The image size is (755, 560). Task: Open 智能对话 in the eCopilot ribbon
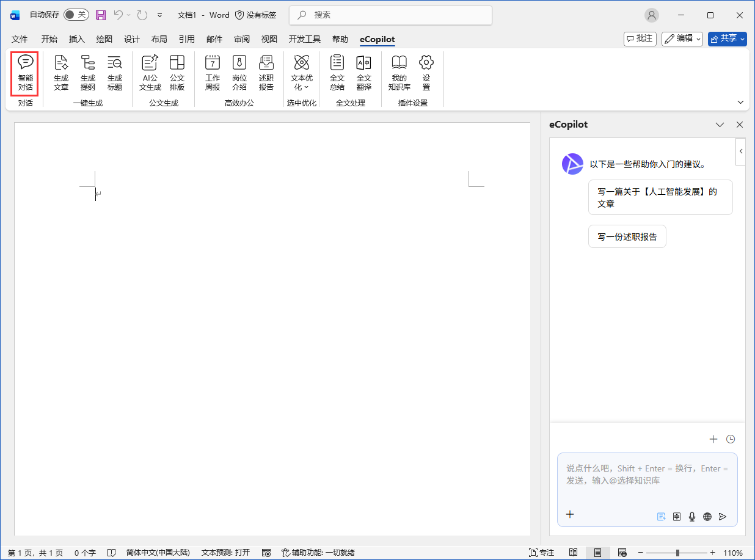click(25, 73)
